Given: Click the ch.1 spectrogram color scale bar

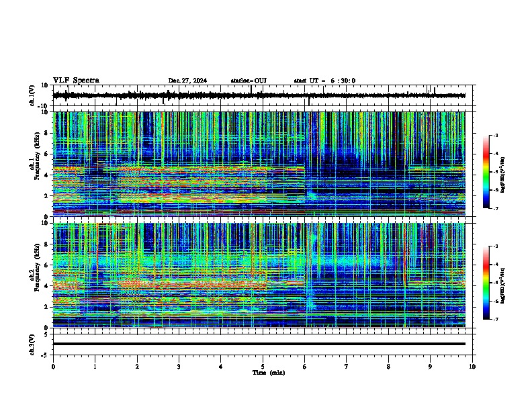Looking at the screenshot, I should pyautogui.click(x=486, y=172).
